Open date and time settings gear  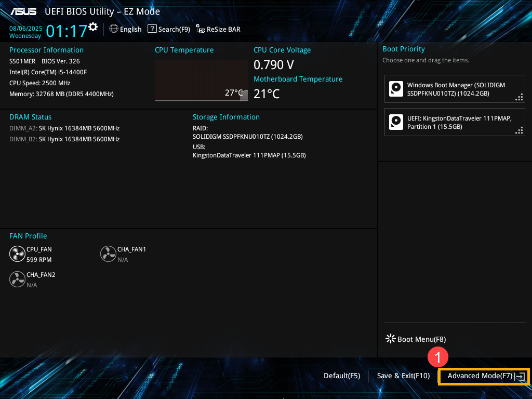(93, 27)
